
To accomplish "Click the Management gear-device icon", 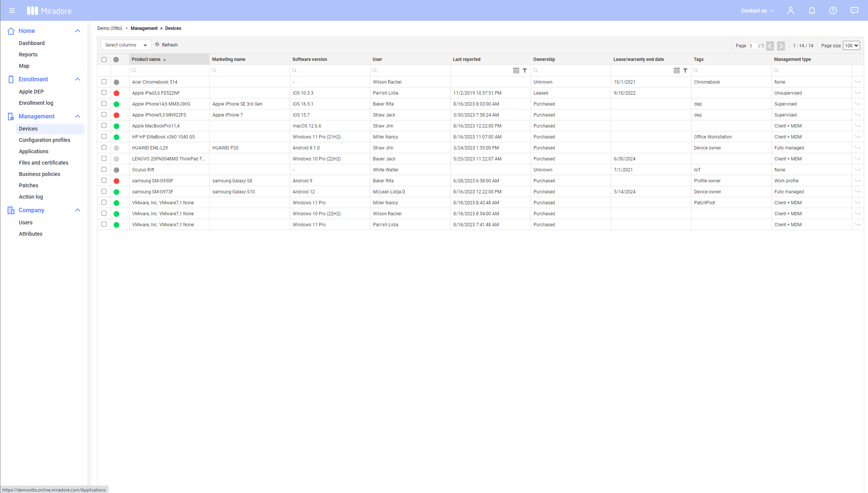I will [11, 117].
